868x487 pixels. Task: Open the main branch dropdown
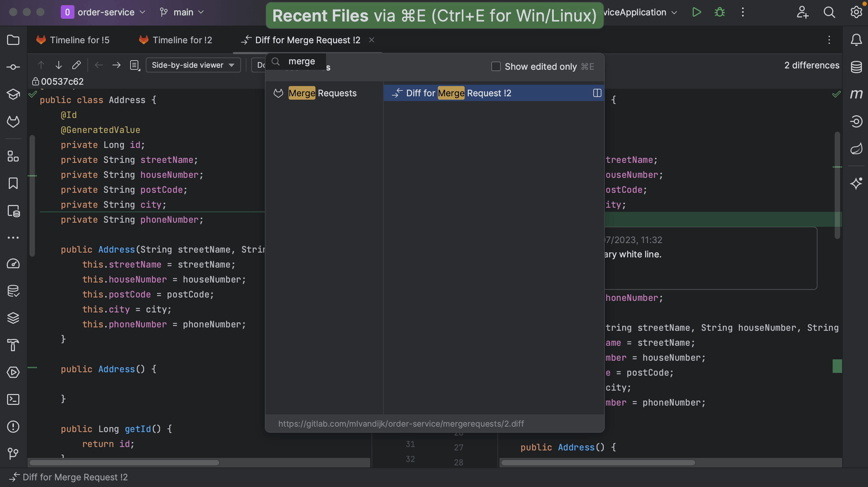point(182,12)
